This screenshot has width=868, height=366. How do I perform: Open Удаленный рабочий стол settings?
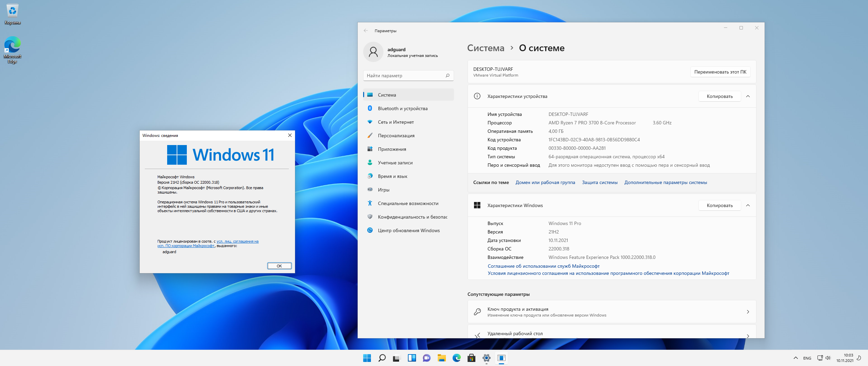coord(612,332)
